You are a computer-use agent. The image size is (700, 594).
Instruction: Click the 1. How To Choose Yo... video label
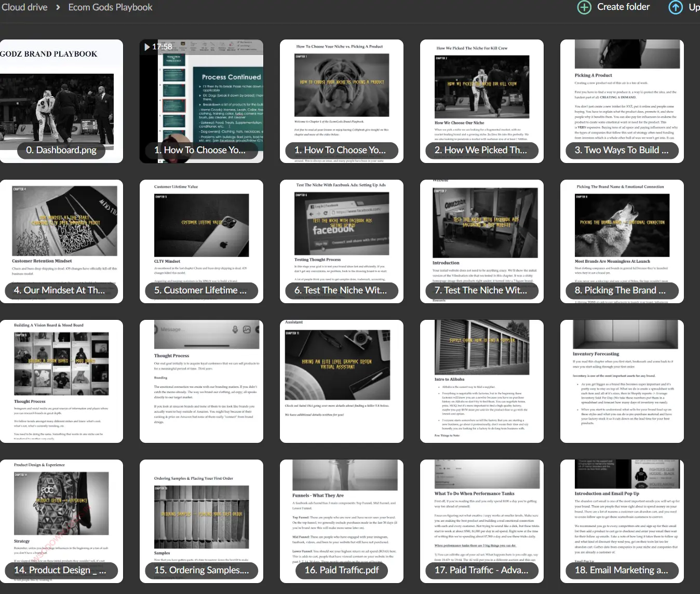[x=201, y=150]
